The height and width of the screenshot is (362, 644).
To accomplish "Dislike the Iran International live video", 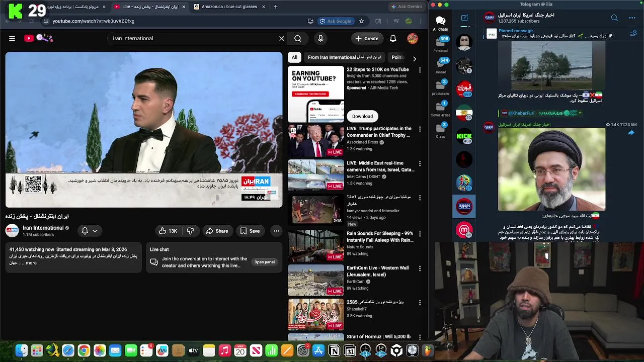I will (190, 231).
